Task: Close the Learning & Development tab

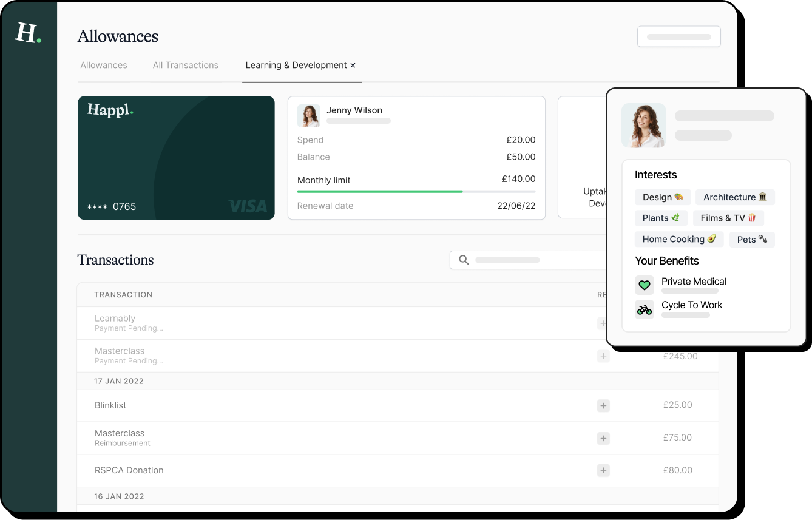Action: 353,64
